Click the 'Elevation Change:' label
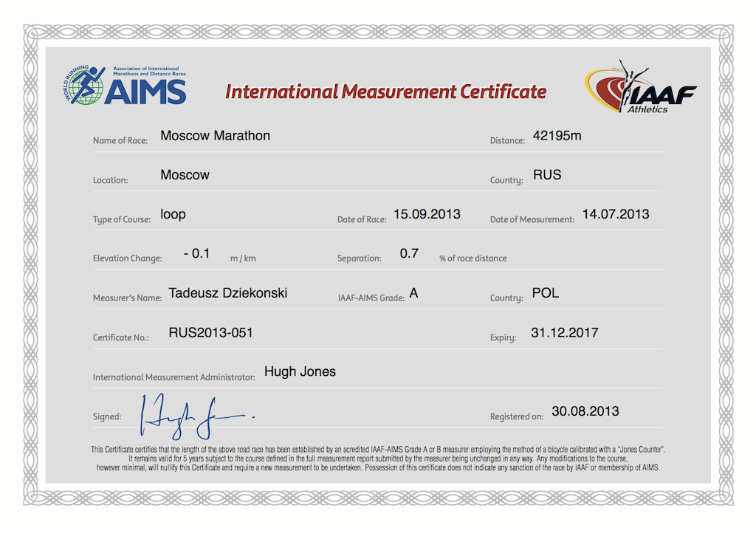The image size is (756, 536). (x=127, y=258)
